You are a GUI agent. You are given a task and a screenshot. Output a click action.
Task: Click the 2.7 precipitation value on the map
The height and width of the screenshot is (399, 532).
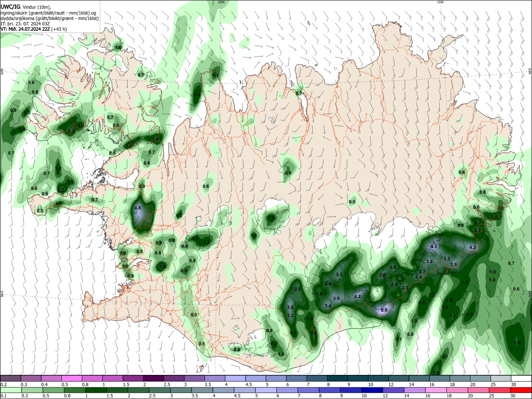422,271
